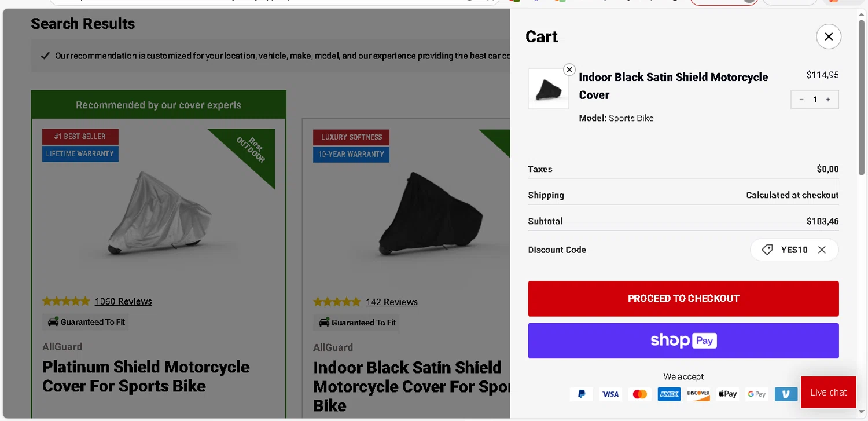868x421 pixels.
Task: Click the star rating next to 142 Reviews
Action: [x=337, y=302]
